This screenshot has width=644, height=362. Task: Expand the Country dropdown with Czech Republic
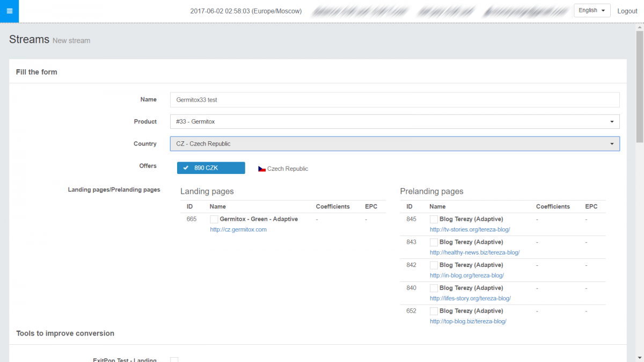[x=394, y=144]
